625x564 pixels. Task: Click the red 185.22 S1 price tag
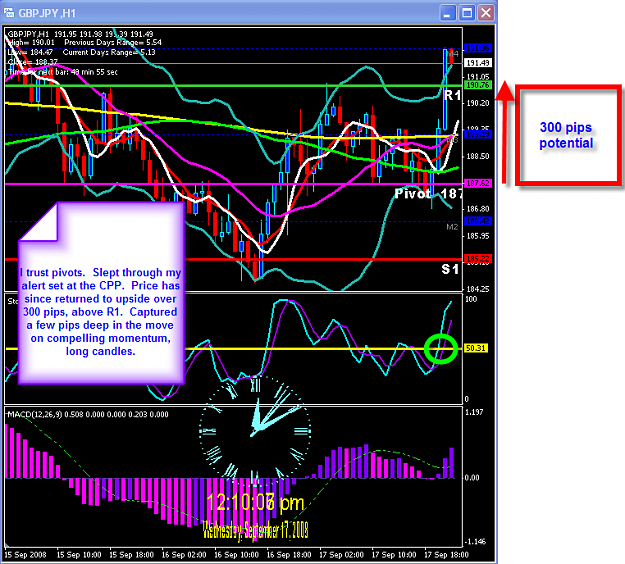pyautogui.click(x=478, y=259)
